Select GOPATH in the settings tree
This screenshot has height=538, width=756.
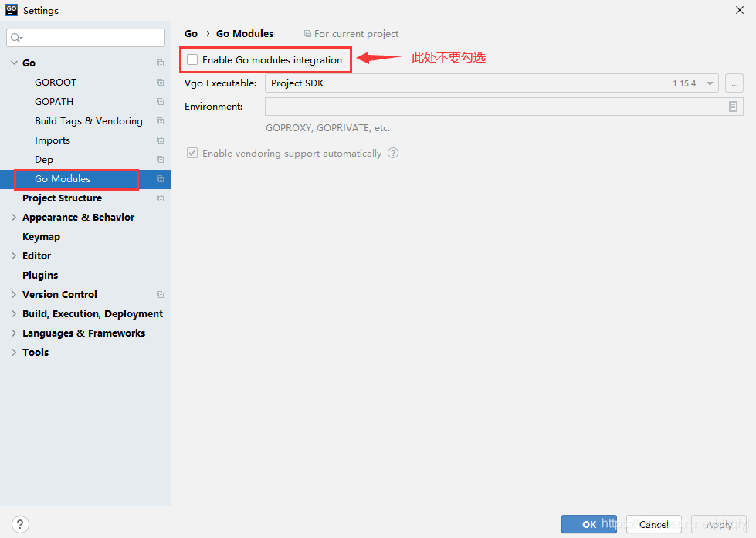click(x=54, y=102)
